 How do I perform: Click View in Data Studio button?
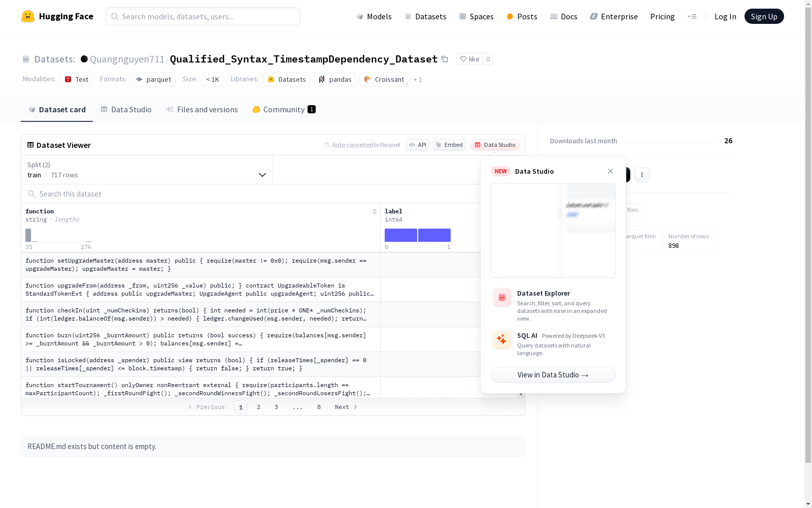(x=553, y=375)
